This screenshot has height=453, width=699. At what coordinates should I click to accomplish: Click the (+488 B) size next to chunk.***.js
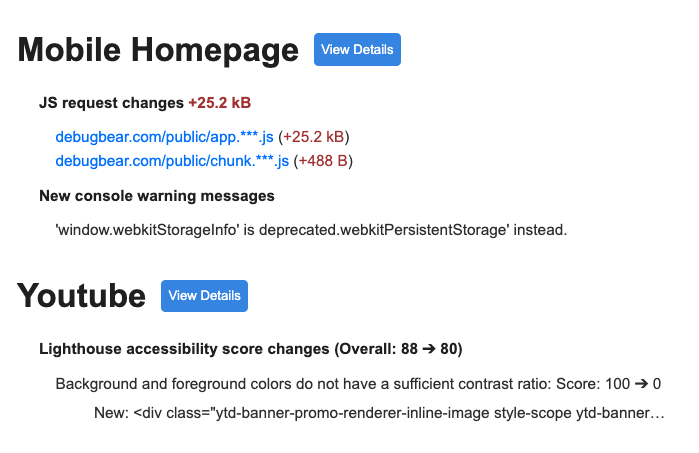323,161
